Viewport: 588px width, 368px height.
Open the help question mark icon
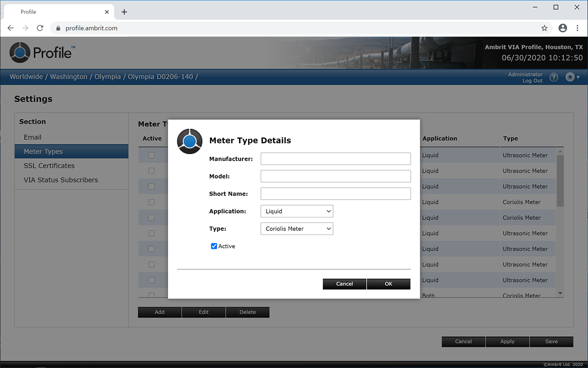[x=554, y=77]
